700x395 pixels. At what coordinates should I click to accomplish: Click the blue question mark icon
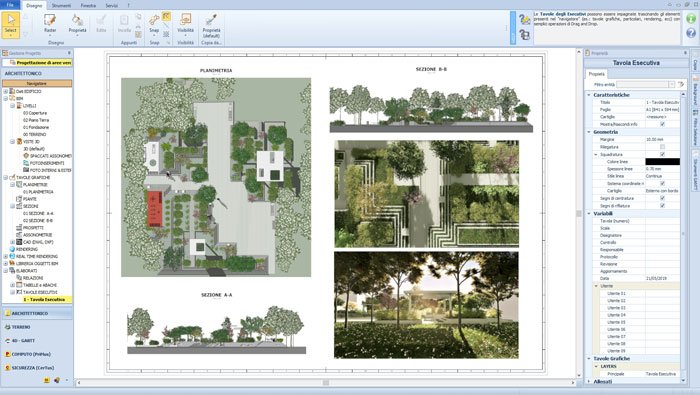pos(691,33)
